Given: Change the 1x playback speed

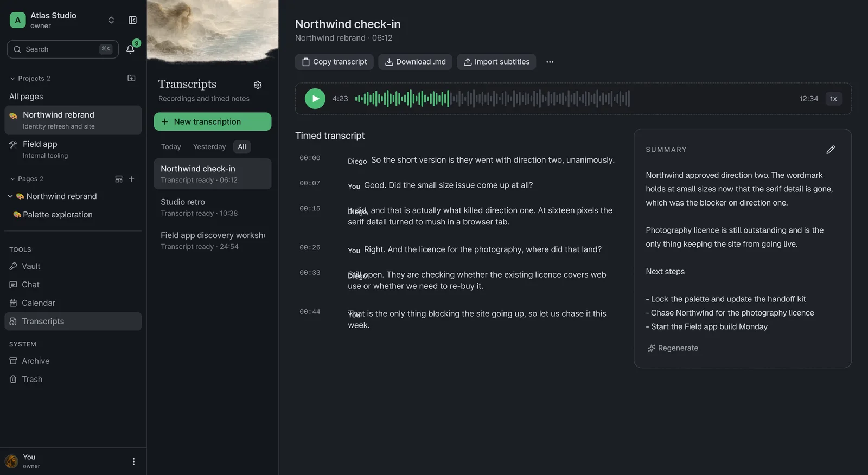Looking at the screenshot, I should [833, 99].
